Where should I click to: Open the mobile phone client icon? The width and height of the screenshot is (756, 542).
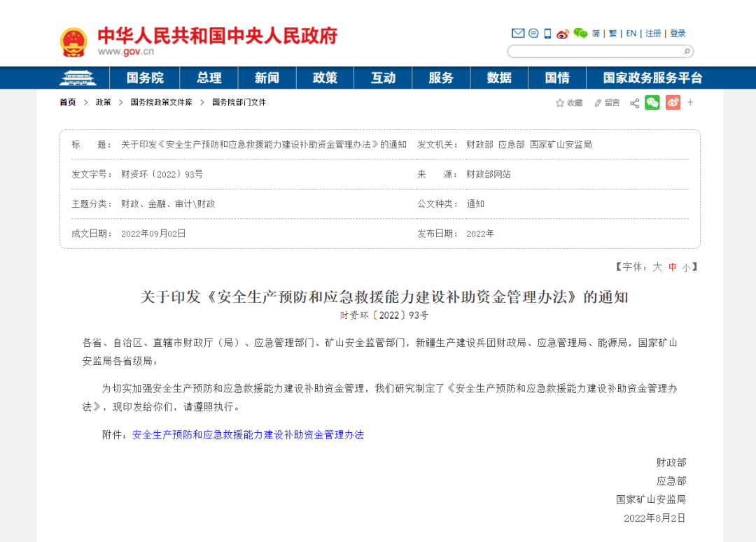[548, 34]
